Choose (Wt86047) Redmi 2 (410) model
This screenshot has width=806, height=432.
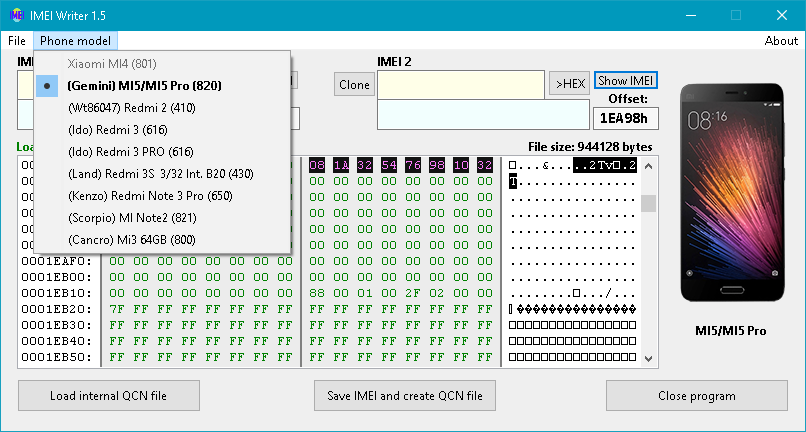(131, 108)
